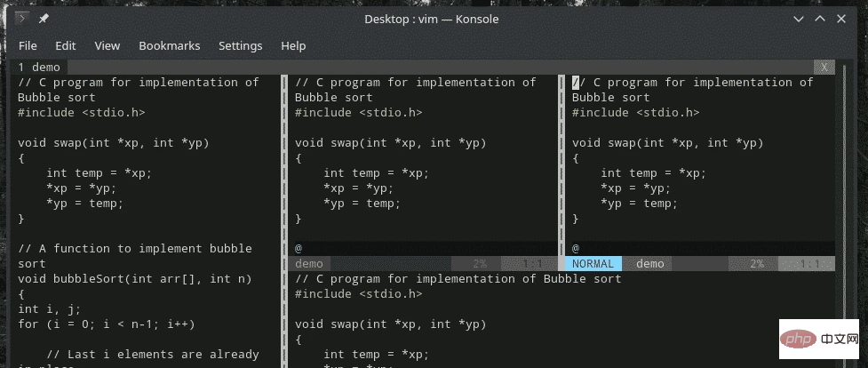Open the Edit menu
This screenshot has height=368, width=868.
[x=66, y=45]
